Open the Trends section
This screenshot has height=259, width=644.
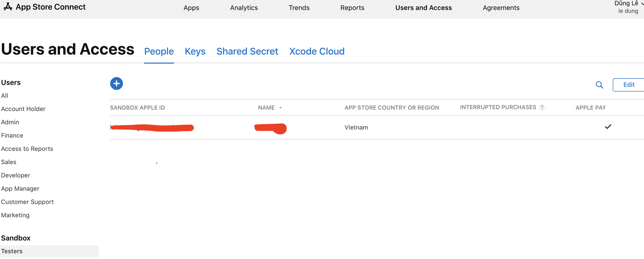point(299,8)
